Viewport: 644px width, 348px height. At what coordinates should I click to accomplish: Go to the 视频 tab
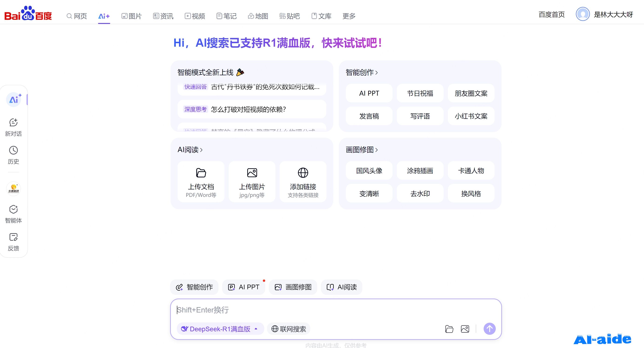tap(195, 16)
